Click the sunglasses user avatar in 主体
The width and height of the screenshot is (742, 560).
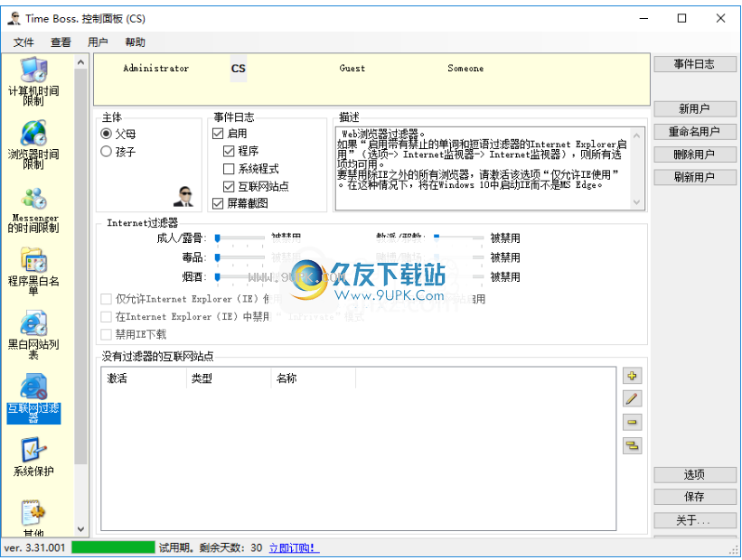pos(183,197)
